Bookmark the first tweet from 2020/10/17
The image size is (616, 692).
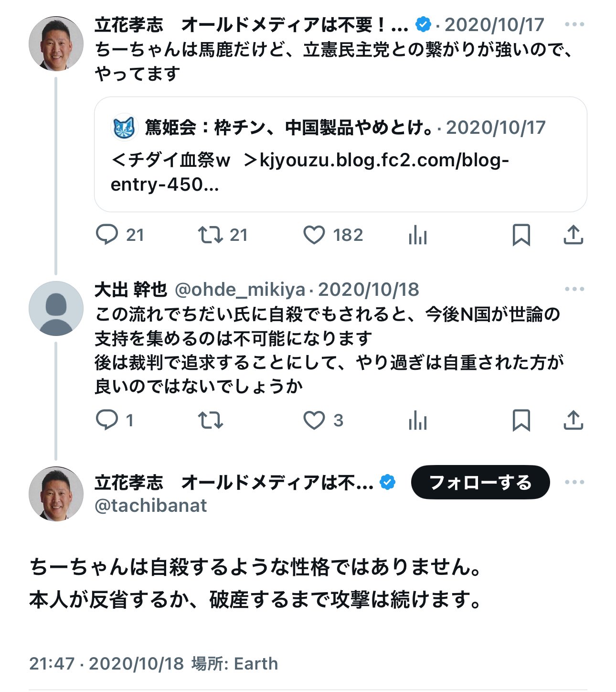521,235
